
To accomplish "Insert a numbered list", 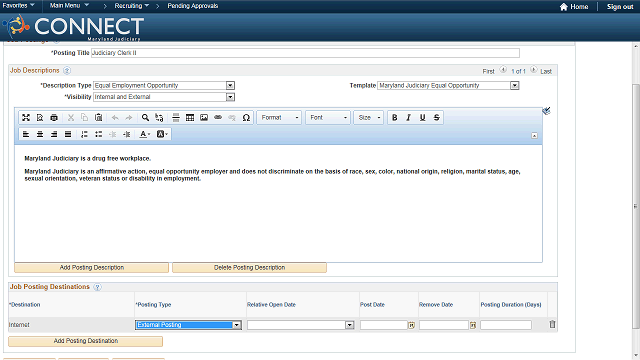I will point(84,134).
